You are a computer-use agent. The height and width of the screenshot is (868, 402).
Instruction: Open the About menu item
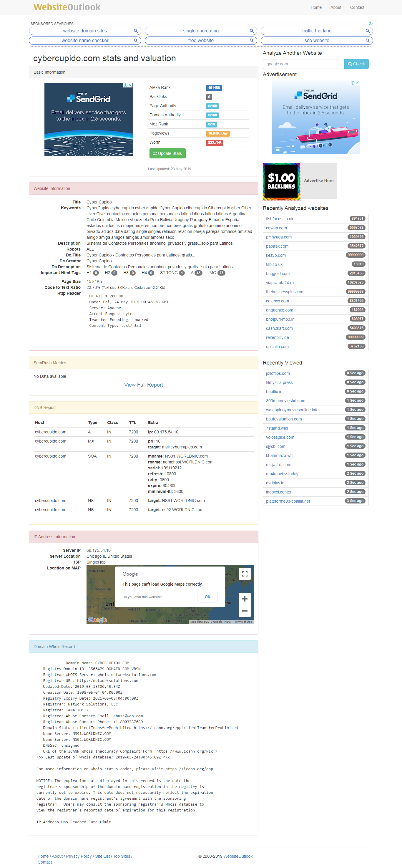[x=335, y=7]
